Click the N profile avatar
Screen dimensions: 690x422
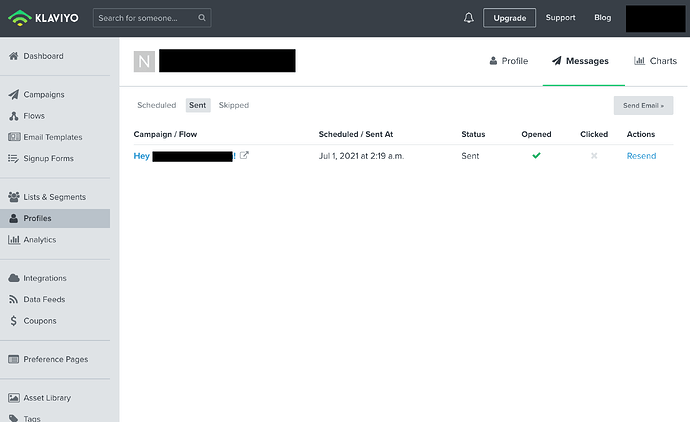(x=144, y=61)
